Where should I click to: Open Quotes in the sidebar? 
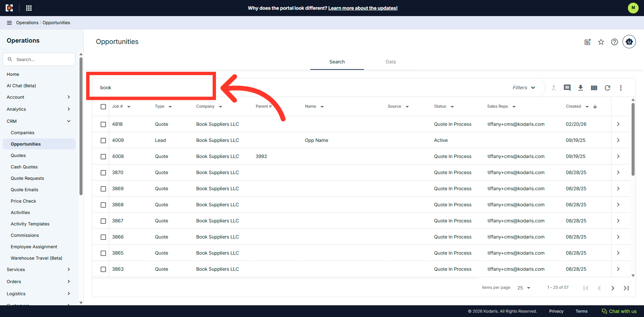[18, 156]
